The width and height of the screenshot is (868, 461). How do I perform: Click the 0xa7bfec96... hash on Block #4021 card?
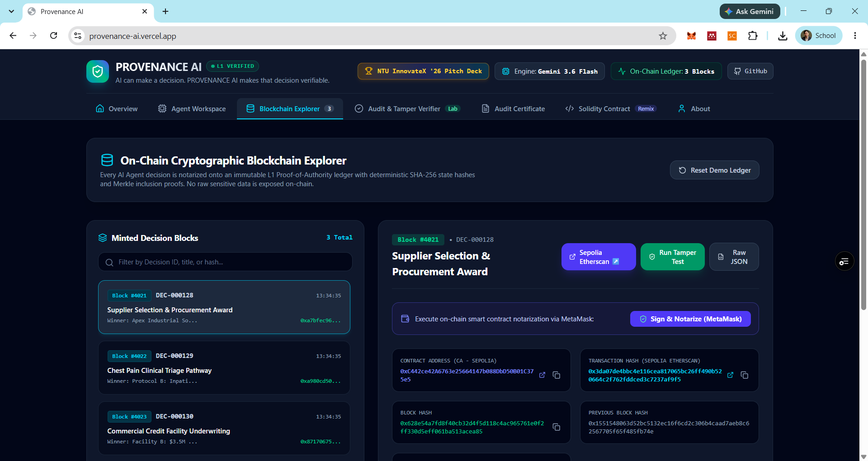point(321,320)
